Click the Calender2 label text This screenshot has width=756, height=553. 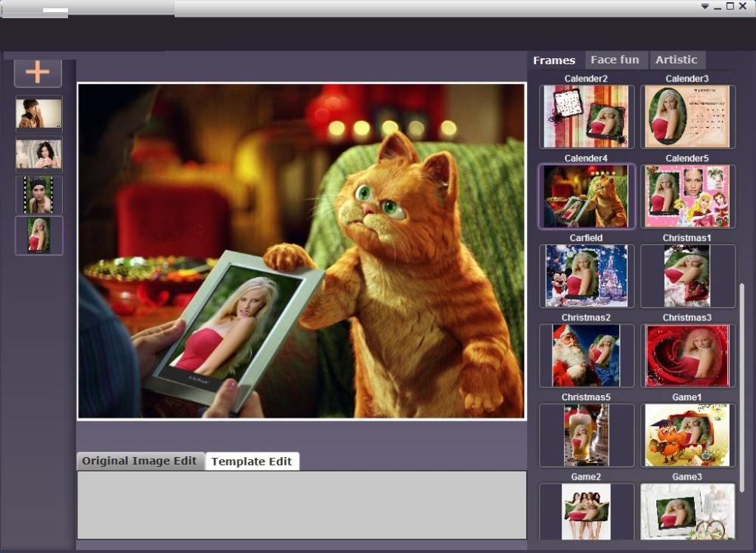[586, 79]
